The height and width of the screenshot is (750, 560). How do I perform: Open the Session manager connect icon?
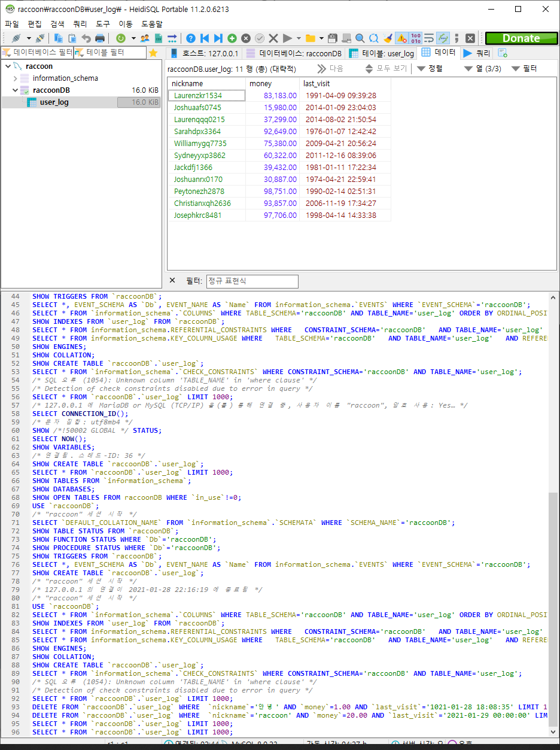click(x=16, y=38)
